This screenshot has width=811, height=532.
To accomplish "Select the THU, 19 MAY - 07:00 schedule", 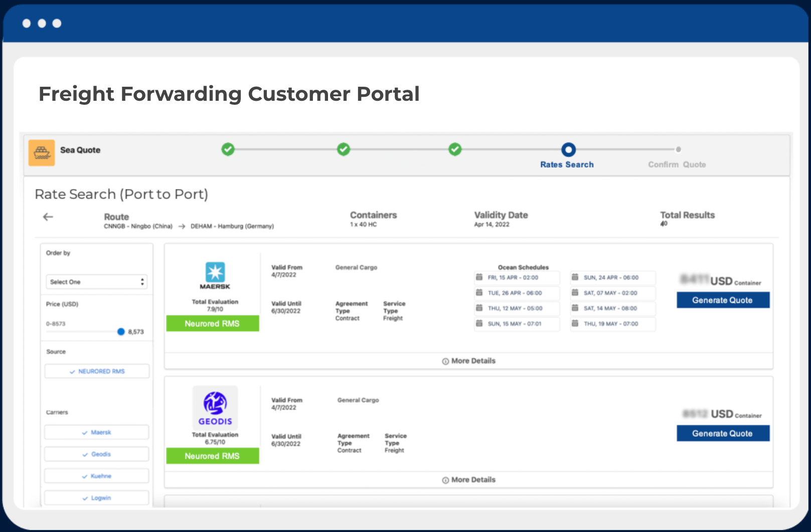I will [x=612, y=324].
